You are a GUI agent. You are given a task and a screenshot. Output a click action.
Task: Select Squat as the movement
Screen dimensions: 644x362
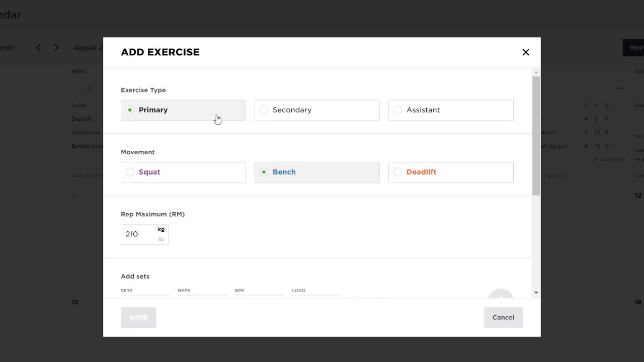click(183, 172)
